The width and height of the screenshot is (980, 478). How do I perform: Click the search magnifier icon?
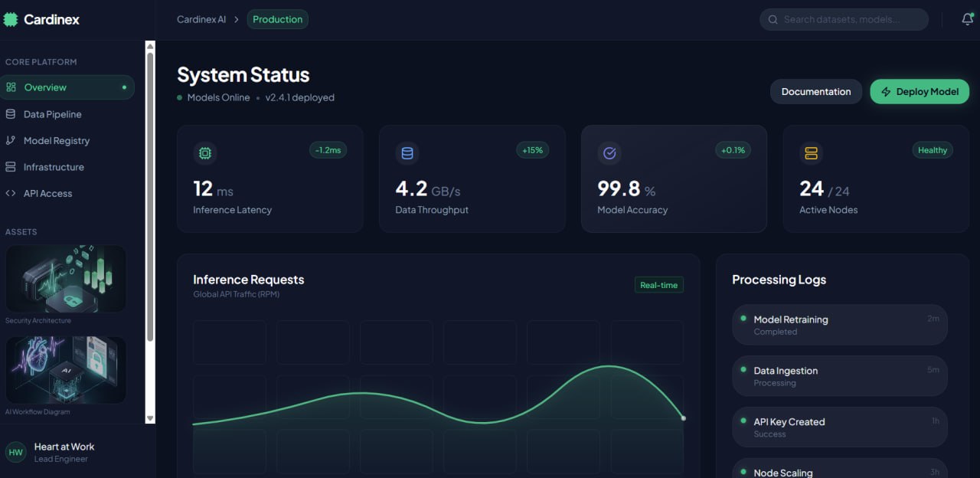pyautogui.click(x=773, y=20)
